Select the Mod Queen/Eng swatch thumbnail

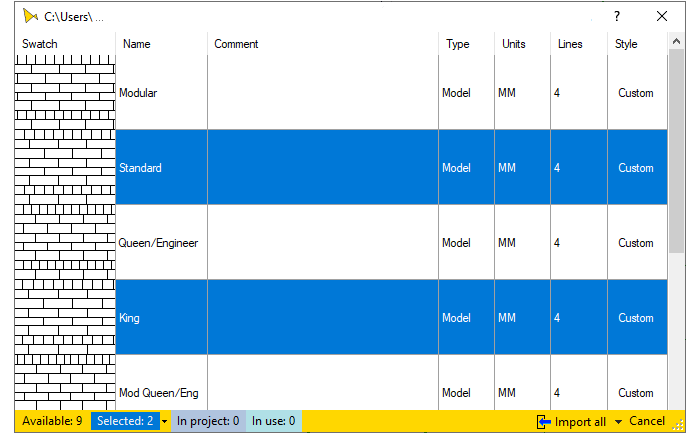65,383
